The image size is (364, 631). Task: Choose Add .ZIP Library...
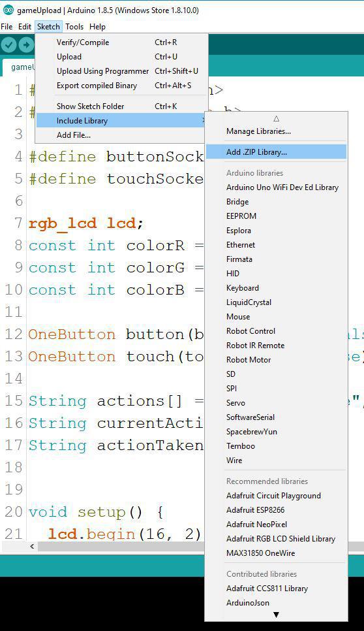tap(276, 152)
